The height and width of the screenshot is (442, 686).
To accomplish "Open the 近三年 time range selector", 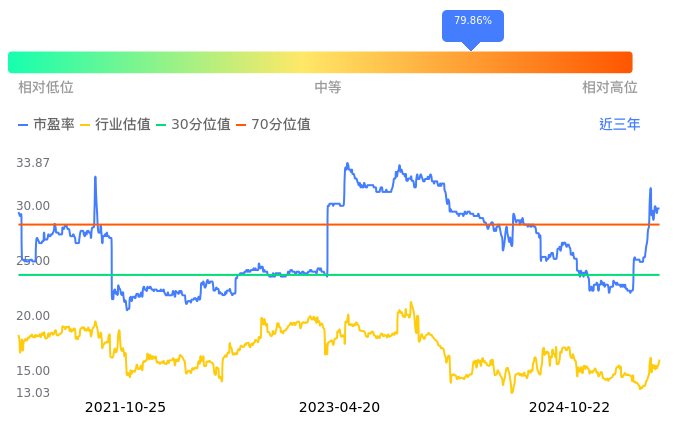I will click(619, 125).
